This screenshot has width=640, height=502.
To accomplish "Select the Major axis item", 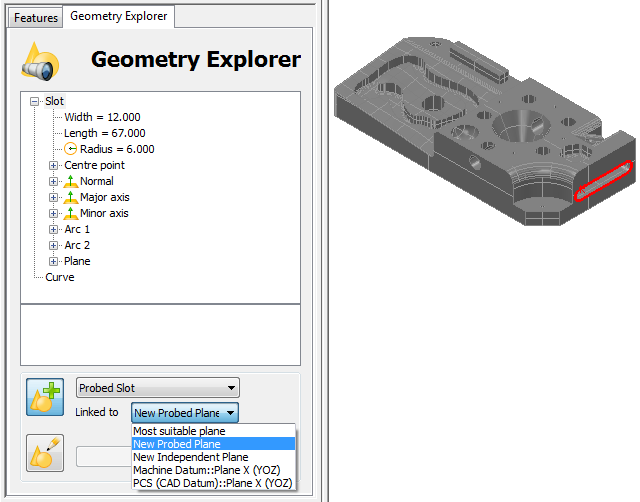I will tap(104, 197).
